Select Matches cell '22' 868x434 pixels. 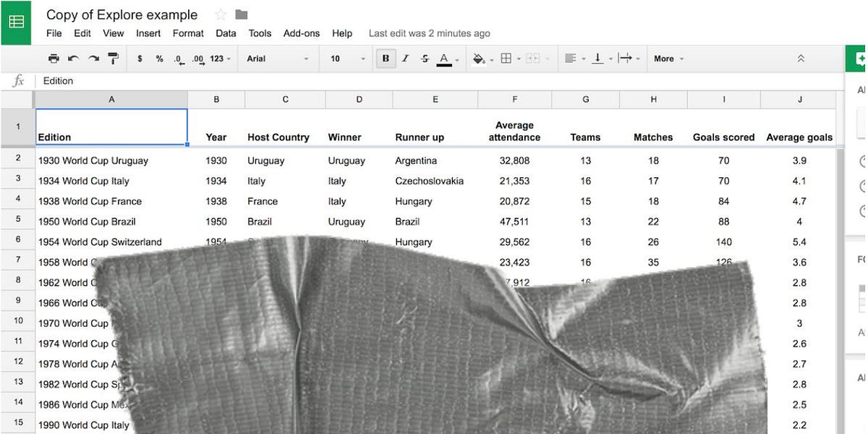pyautogui.click(x=653, y=221)
